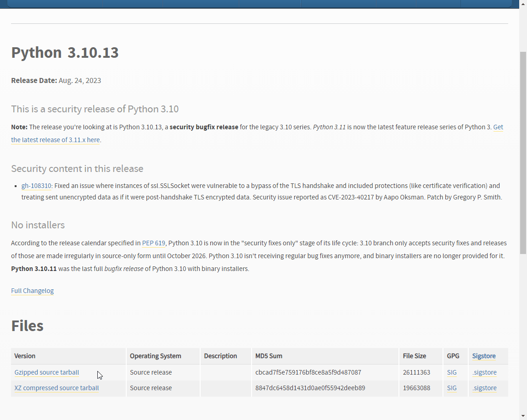Open SIG link for Gzipped source tarball

tap(452, 372)
